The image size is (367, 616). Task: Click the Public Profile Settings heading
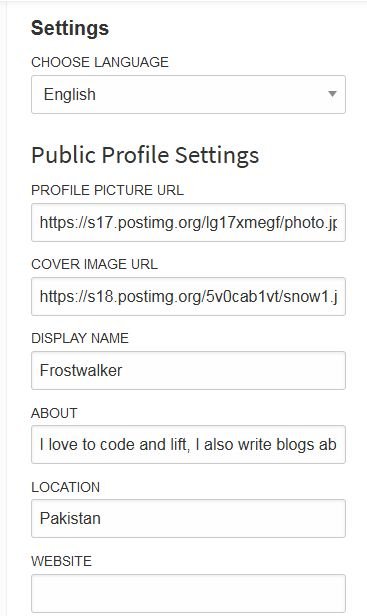145,155
